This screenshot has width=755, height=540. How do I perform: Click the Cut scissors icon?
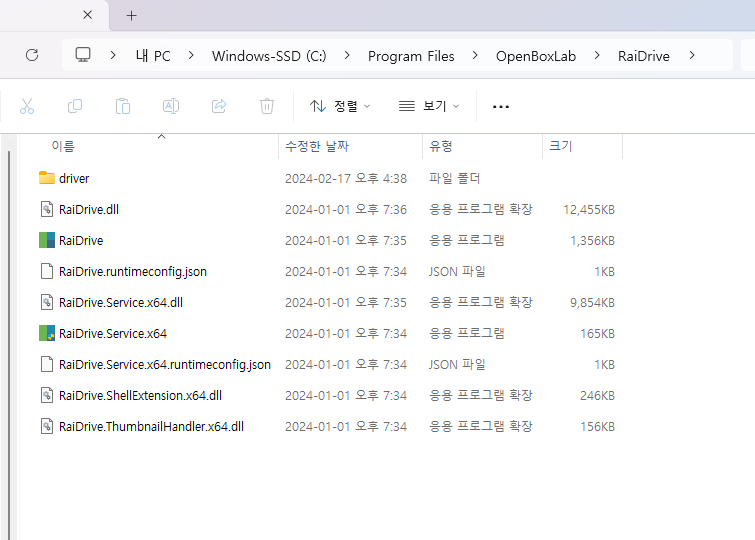point(27,106)
